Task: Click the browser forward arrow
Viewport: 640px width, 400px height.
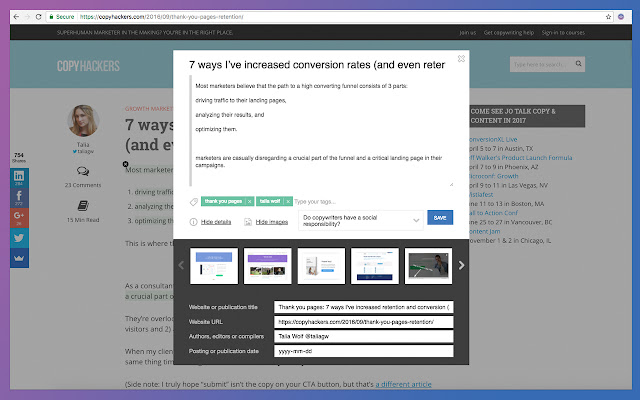Action: coord(27,17)
